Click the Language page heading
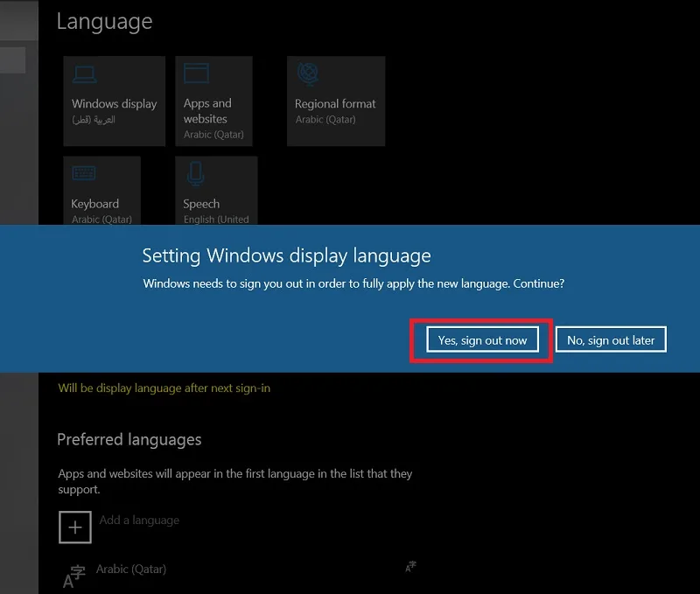 [x=104, y=22]
